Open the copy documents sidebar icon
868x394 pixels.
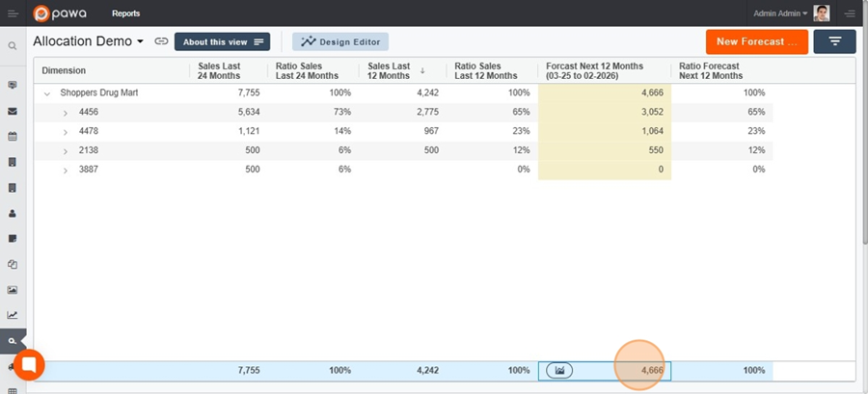(x=13, y=264)
